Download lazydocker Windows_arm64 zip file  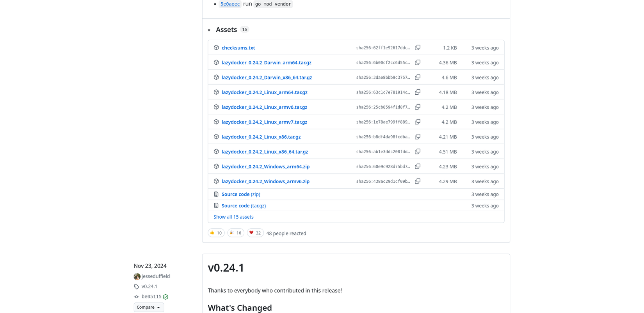point(265,166)
